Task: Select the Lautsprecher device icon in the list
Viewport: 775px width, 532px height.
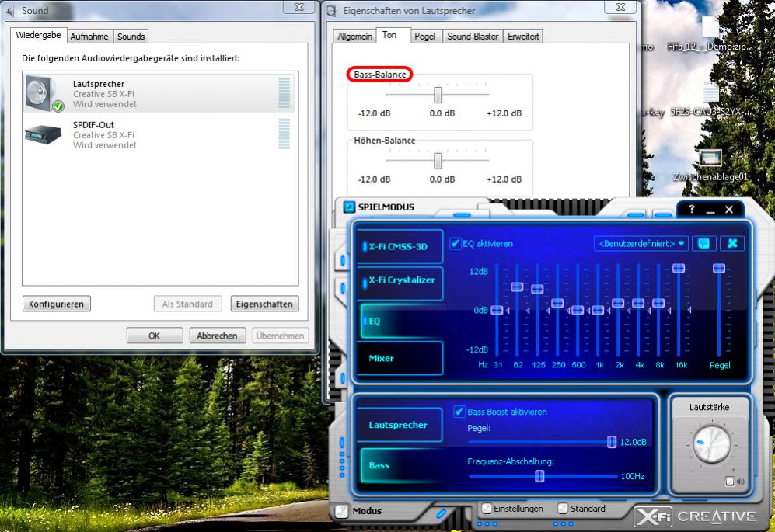Action: pos(44,93)
